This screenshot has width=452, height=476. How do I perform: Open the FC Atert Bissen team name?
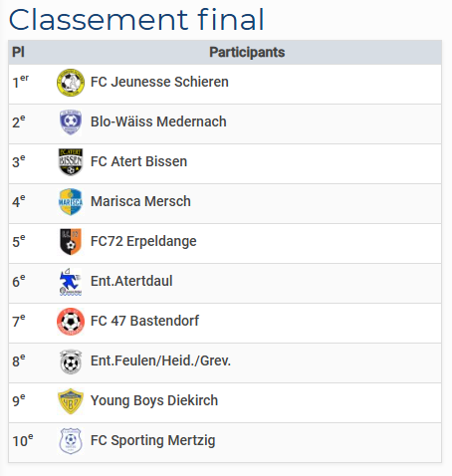click(138, 161)
